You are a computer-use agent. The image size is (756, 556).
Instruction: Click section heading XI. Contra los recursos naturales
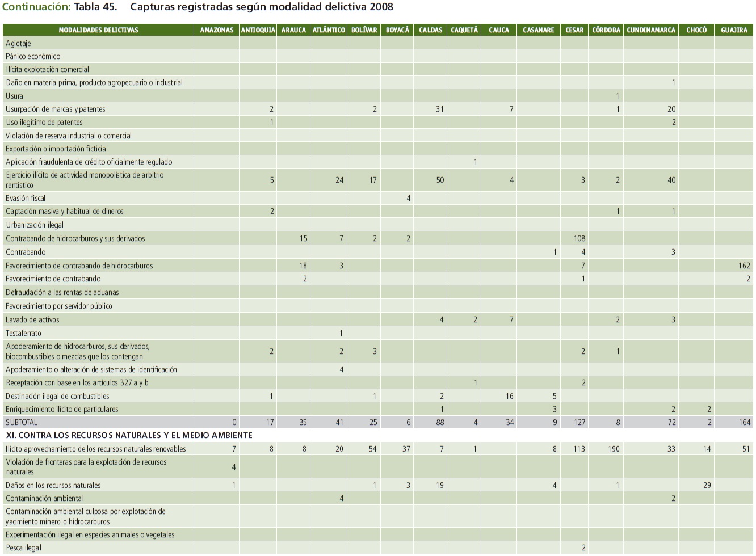point(129,435)
